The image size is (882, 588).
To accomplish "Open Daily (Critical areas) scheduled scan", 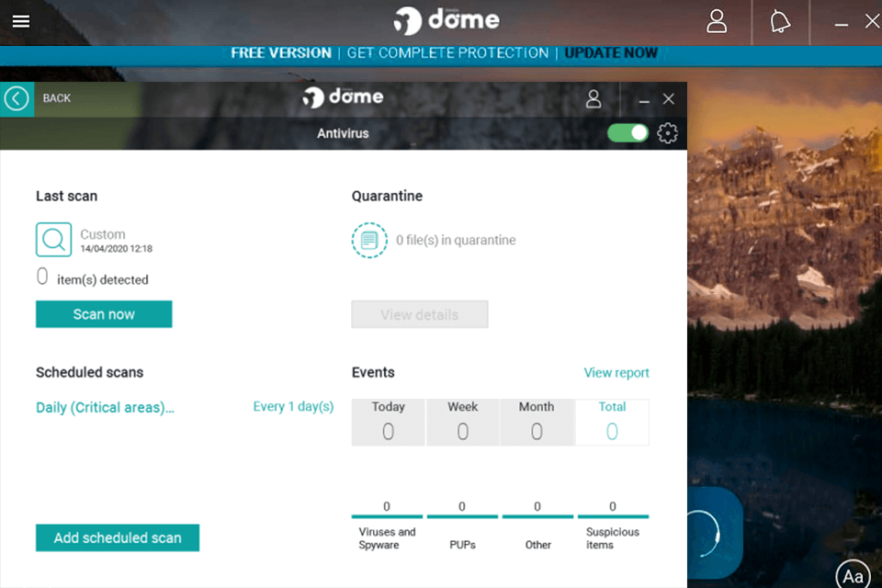I will pos(105,407).
